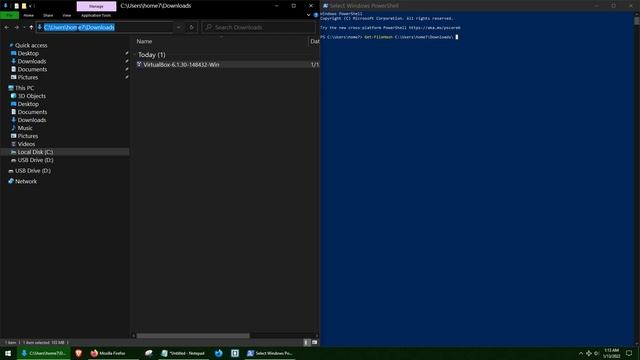Open 3D Objects folder
640x360 pixels.
click(31, 96)
